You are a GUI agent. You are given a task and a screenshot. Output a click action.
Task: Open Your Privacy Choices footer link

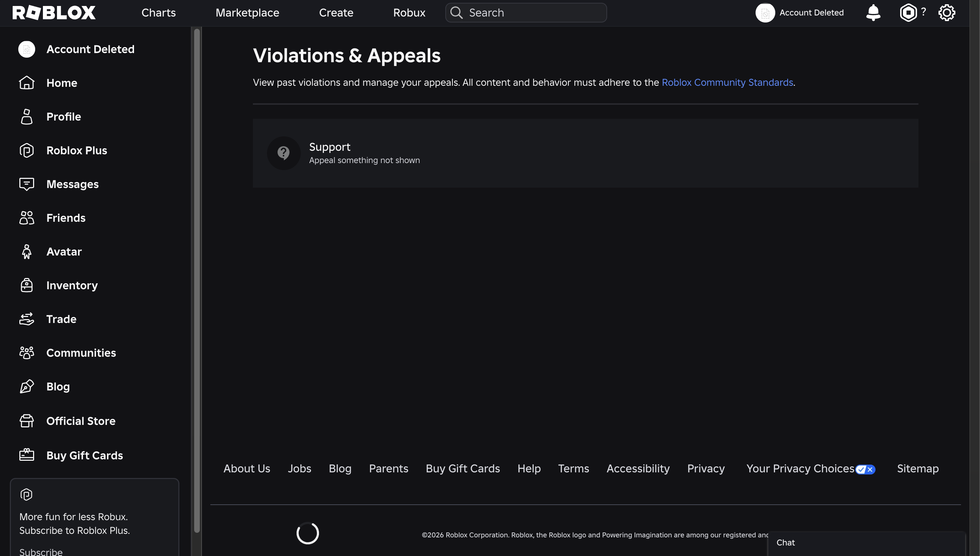coord(800,468)
